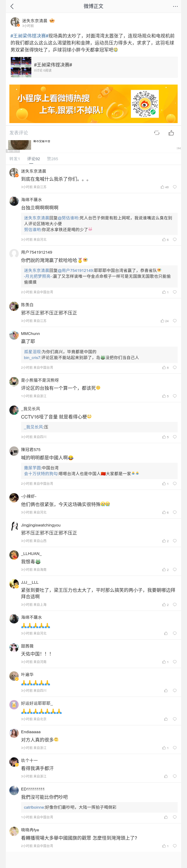
Task: Tap the repost icon beside comment box
Action: 157,133
